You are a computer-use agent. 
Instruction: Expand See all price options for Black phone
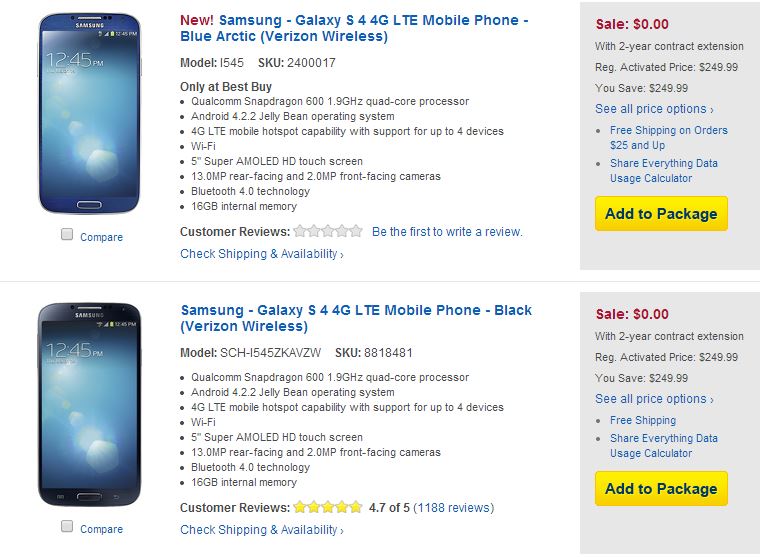point(654,398)
